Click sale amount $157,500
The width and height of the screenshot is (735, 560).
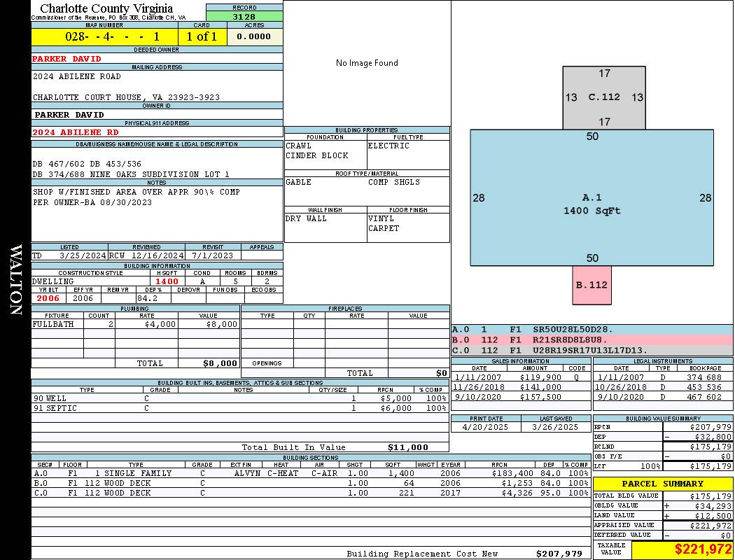click(x=540, y=398)
